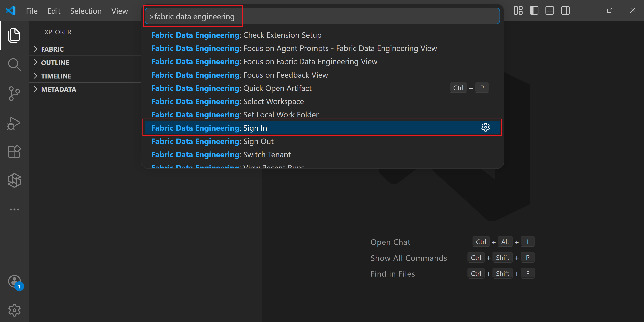Open Run and Debug view
644x322 pixels.
click(x=14, y=123)
